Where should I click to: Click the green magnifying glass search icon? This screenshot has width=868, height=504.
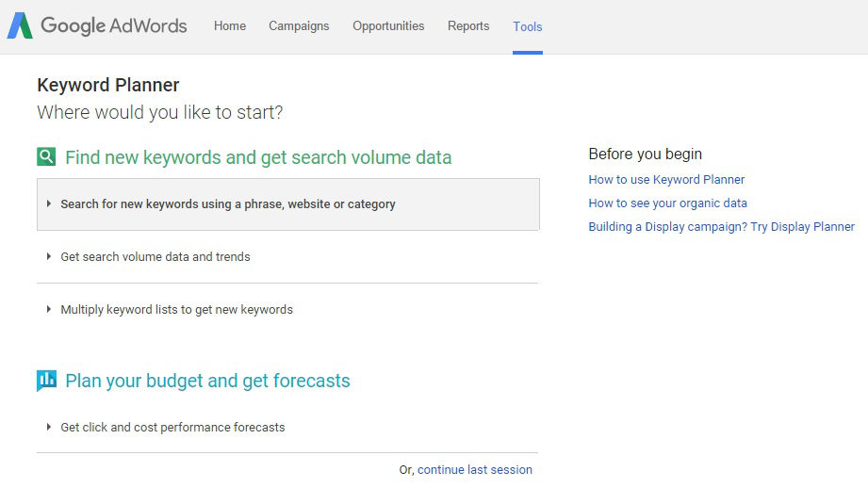click(x=46, y=156)
